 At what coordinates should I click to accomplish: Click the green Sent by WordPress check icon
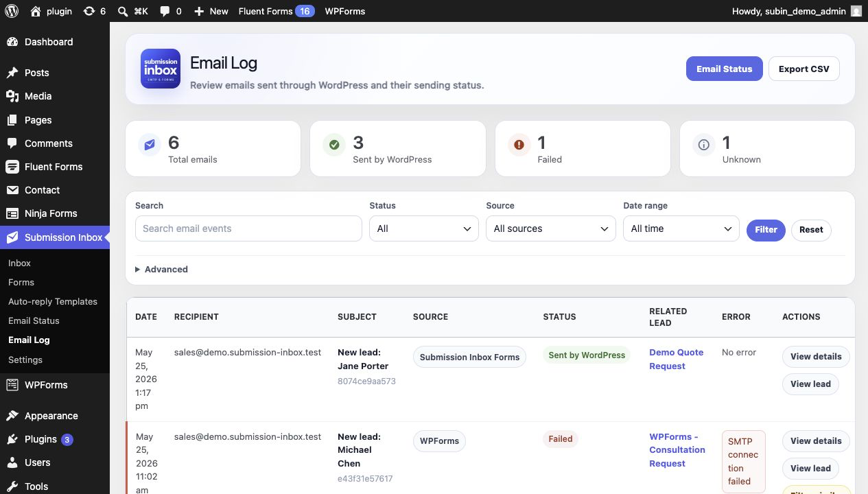tap(334, 145)
